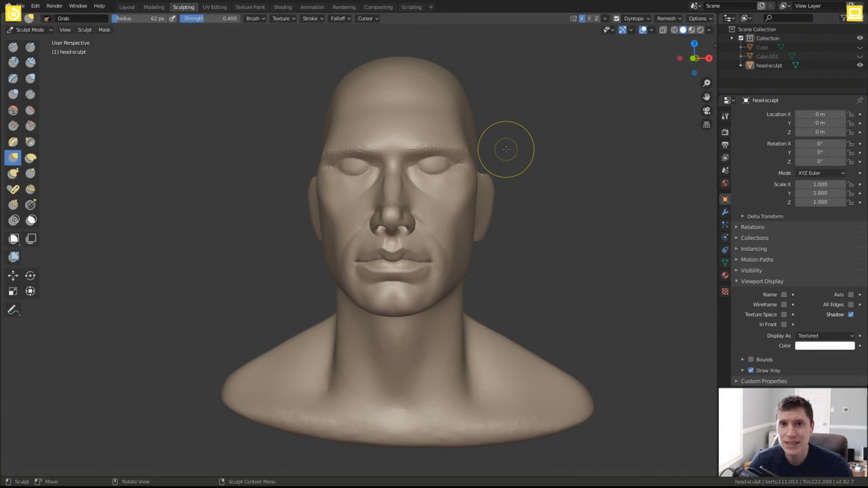
Task: Toggle the Shadow checkbox in Viewport Display
Action: click(x=851, y=314)
